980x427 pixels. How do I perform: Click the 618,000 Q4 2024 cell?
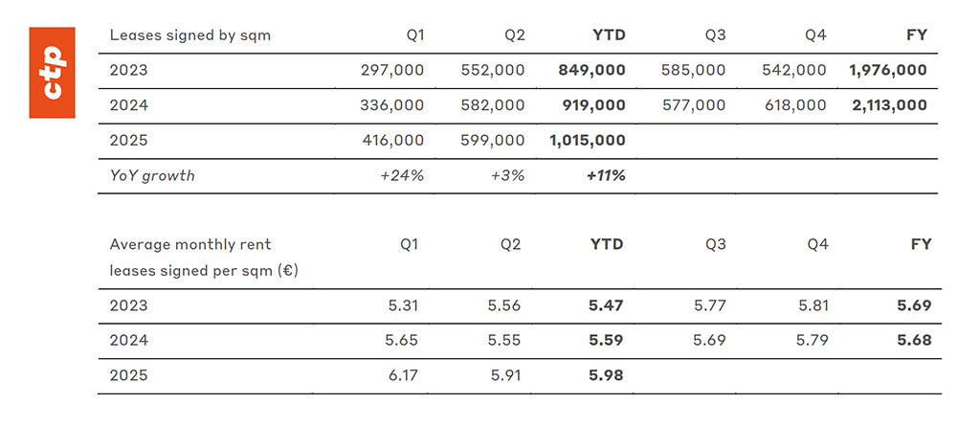pyautogui.click(x=793, y=105)
